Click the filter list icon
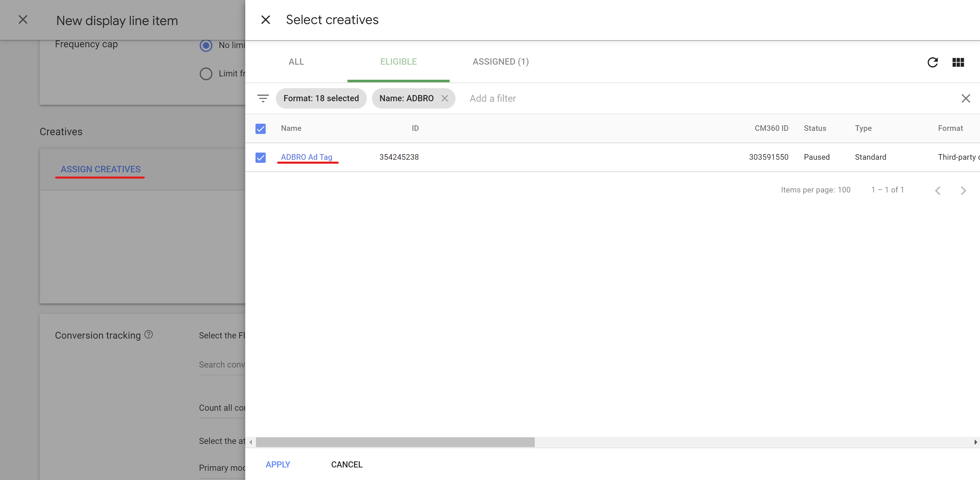This screenshot has height=480, width=980. (x=263, y=98)
